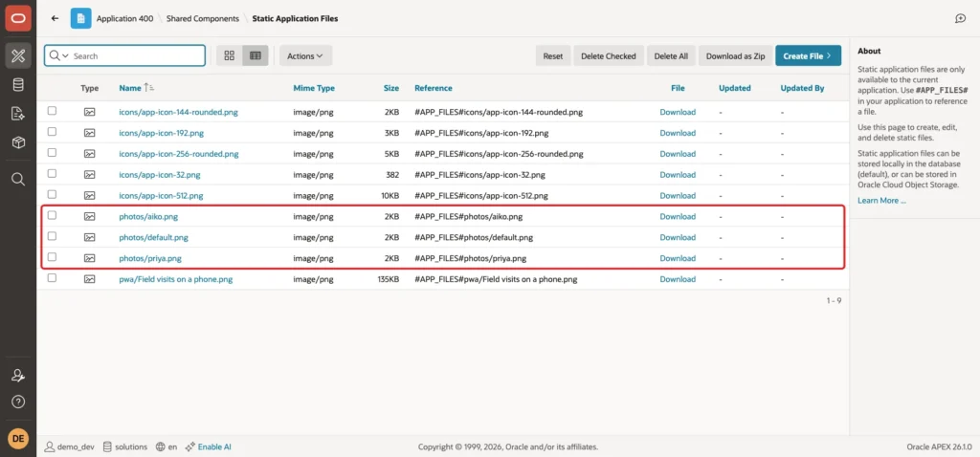
Task: Open the feedback comment icon top right
Action: 961,19
